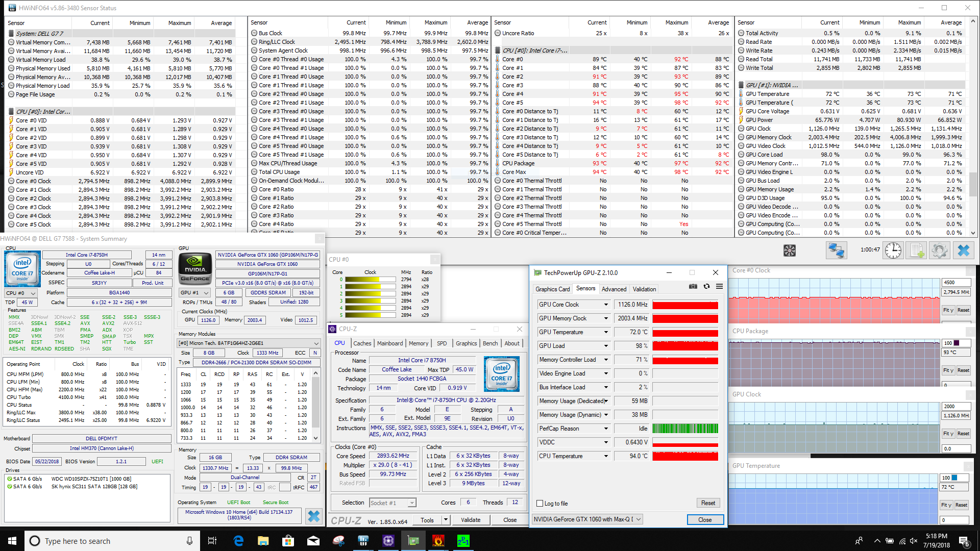
Task: Open GPU #1 selector in System Summary
Action: pyautogui.click(x=195, y=292)
